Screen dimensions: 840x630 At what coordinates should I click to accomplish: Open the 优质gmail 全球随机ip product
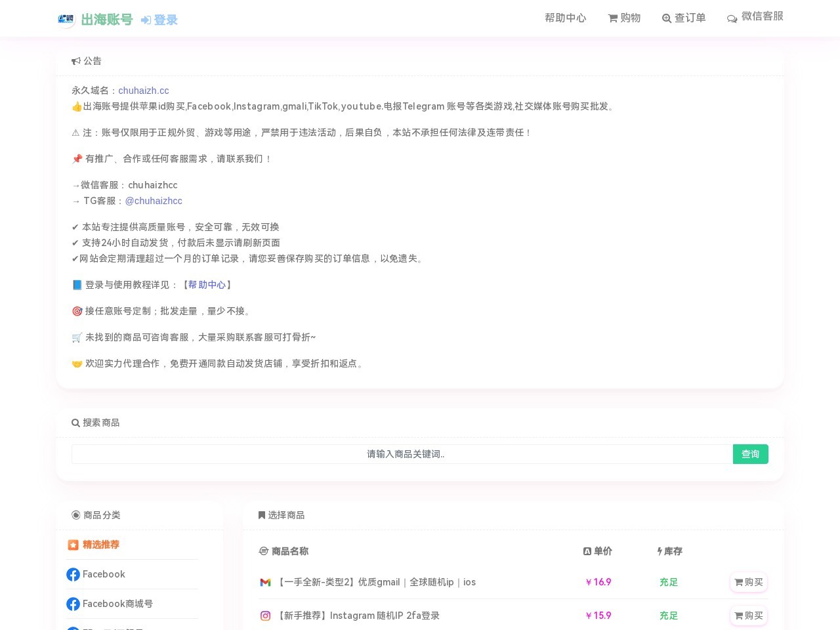pos(375,582)
